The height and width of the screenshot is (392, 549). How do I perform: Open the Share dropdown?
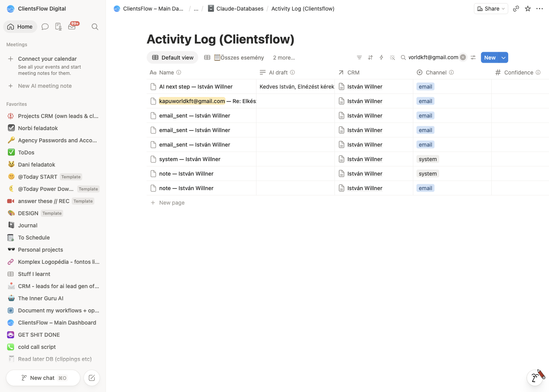pos(491,9)
